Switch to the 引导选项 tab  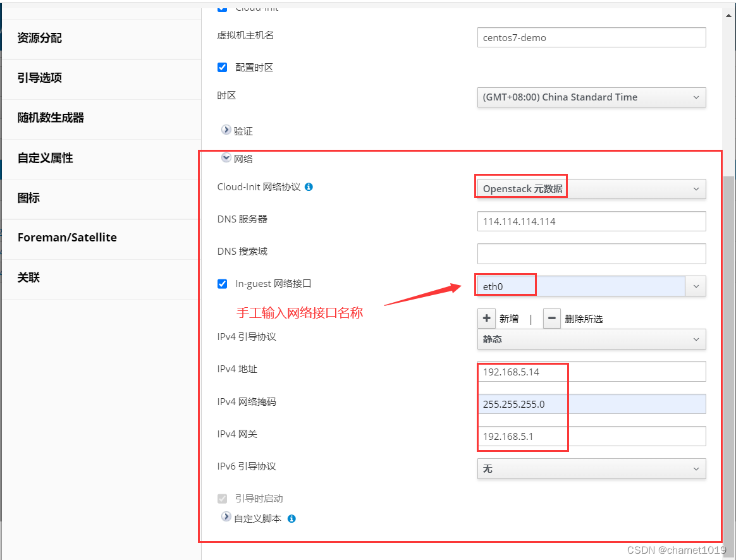pyautogui.click(x=101, y=79)
